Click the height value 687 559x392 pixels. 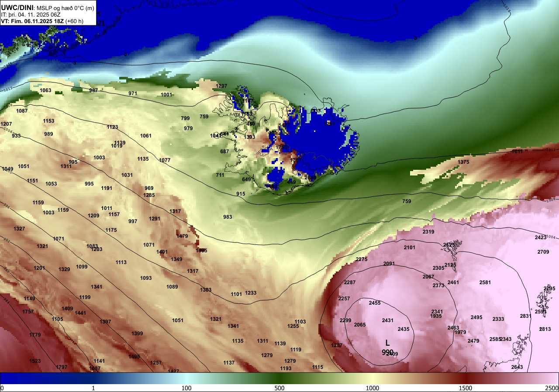pyautogui.click(x=224, y=151)
